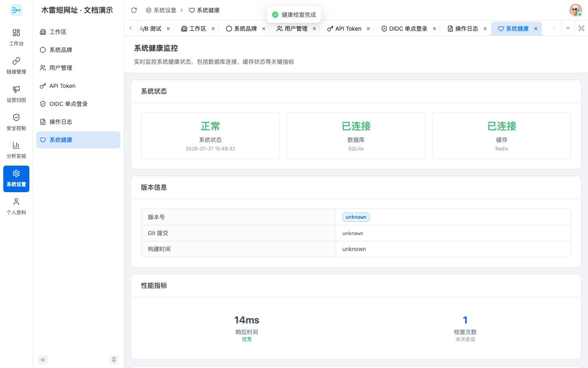Click the 检查次数 count value 1
The height and width of the screenshot is (368, 588).
465,320
